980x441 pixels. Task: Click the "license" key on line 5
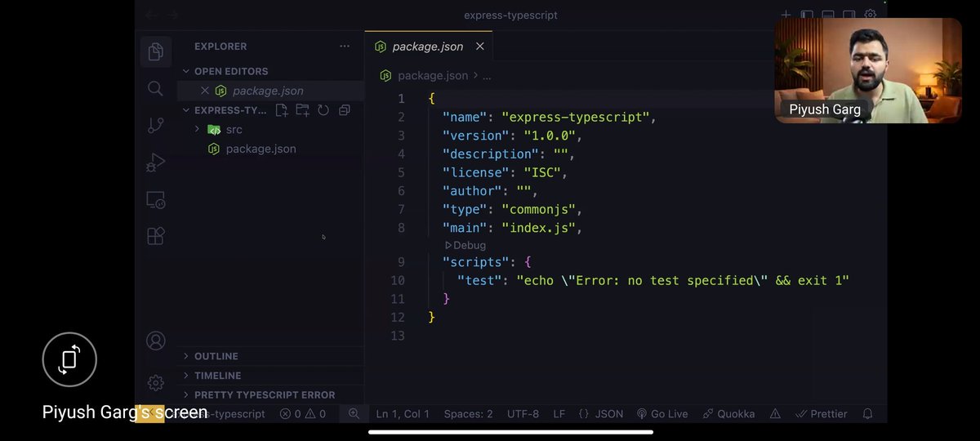(476, 172)
